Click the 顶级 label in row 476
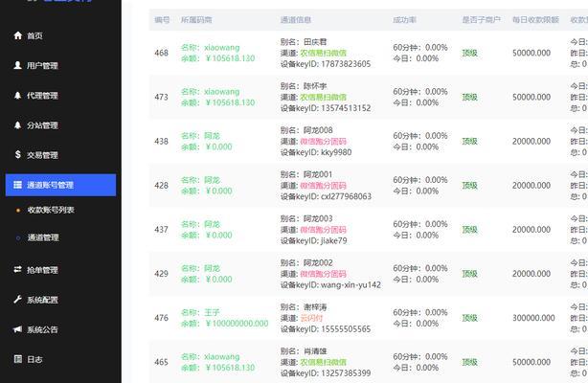 [469, 318]
